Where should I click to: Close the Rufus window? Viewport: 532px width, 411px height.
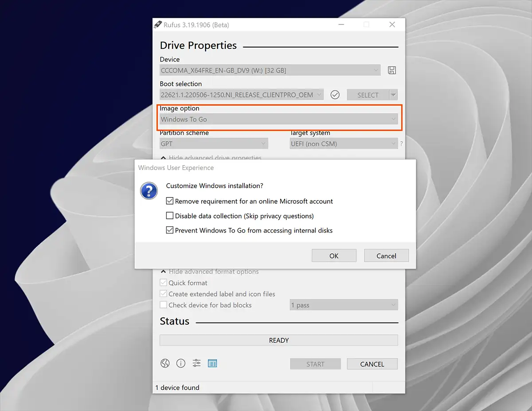tap(392, 25)
